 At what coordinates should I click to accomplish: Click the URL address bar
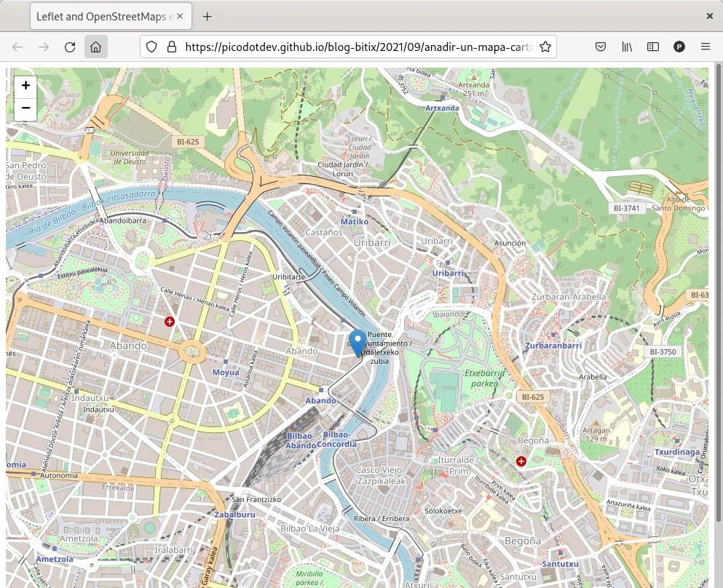pos(357,47)
